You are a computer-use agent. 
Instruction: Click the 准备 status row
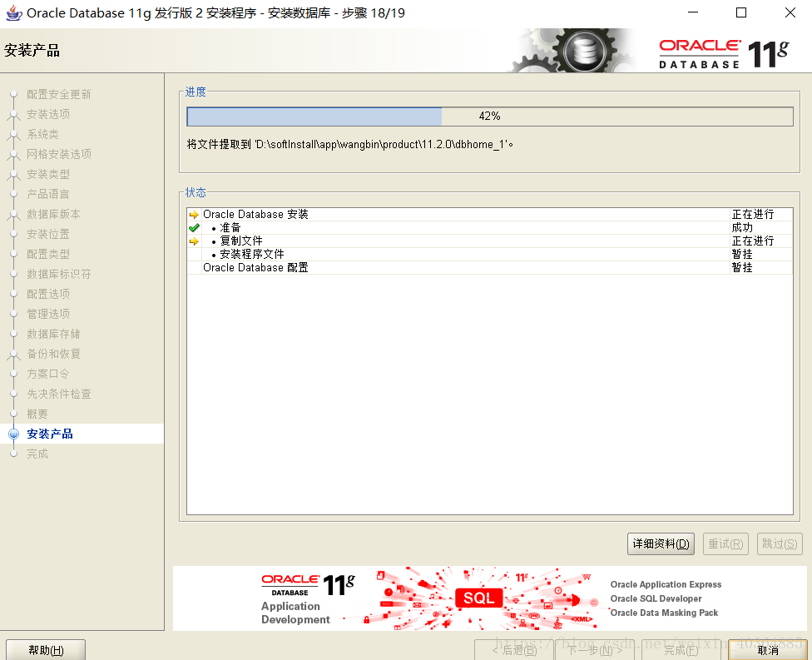point(489,227)
